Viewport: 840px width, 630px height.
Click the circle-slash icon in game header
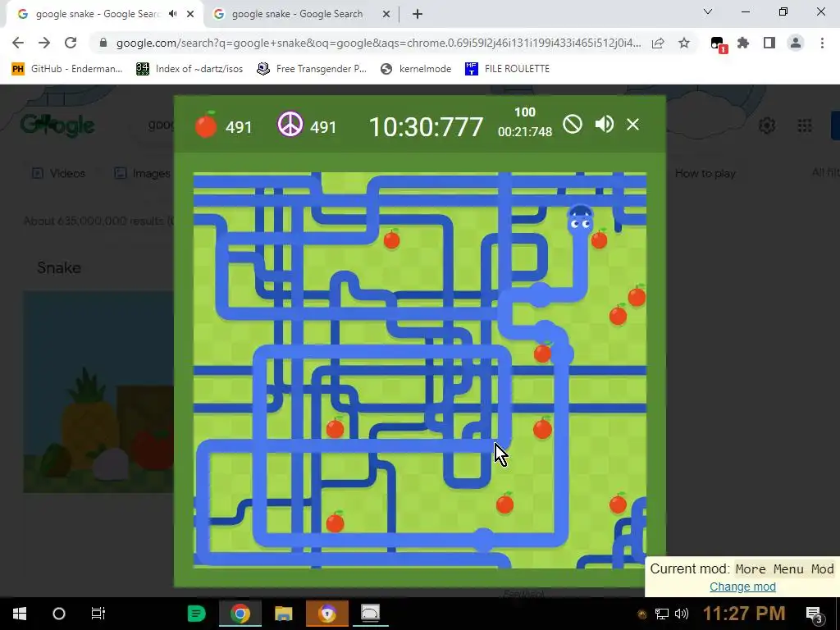[x=572, y=125]
